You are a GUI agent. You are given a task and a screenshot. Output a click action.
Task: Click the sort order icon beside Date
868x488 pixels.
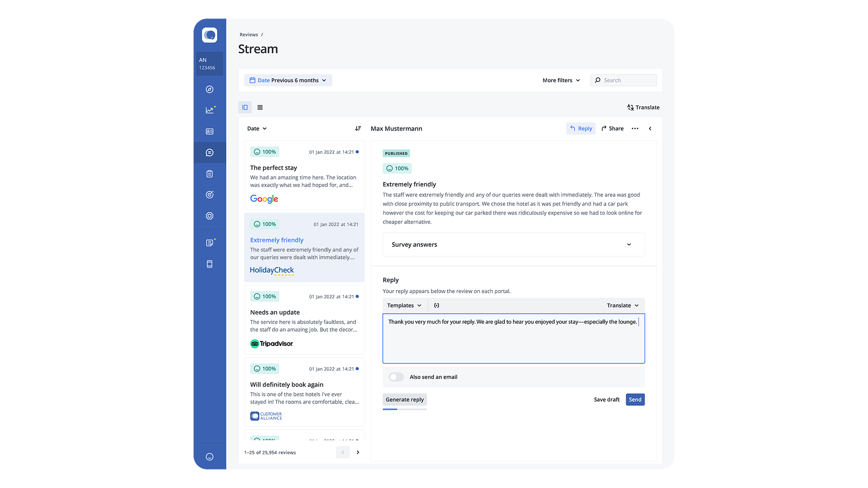click(358, 128)
